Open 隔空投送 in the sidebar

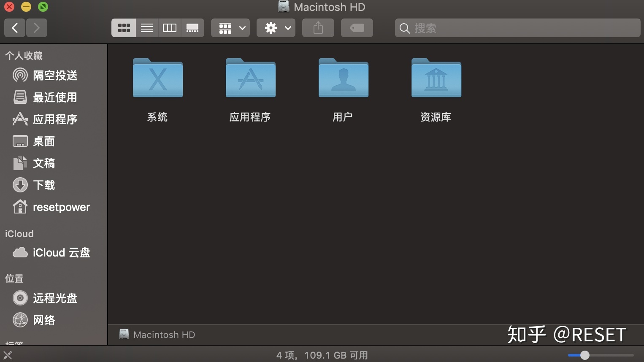(x=54, y=76)
